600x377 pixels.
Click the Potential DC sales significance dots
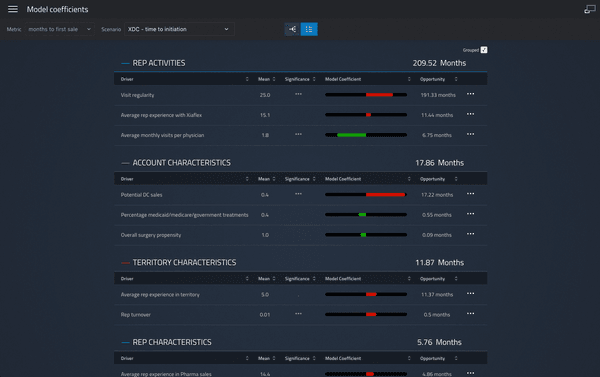tap(298, 194)
